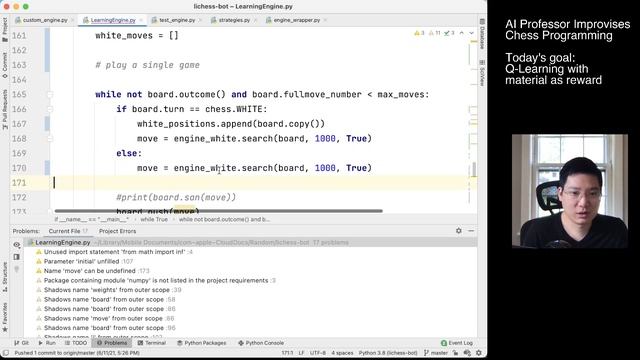The image size is (640, 360).
Task: Click the eye preview icon in Problems panel
Action: [16, 245]
